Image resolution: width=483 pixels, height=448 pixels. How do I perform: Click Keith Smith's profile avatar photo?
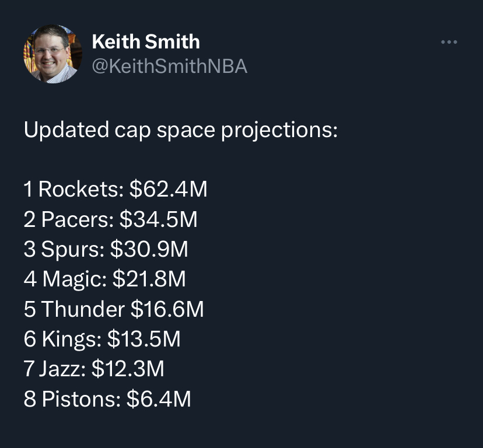[x=52, y=54]
